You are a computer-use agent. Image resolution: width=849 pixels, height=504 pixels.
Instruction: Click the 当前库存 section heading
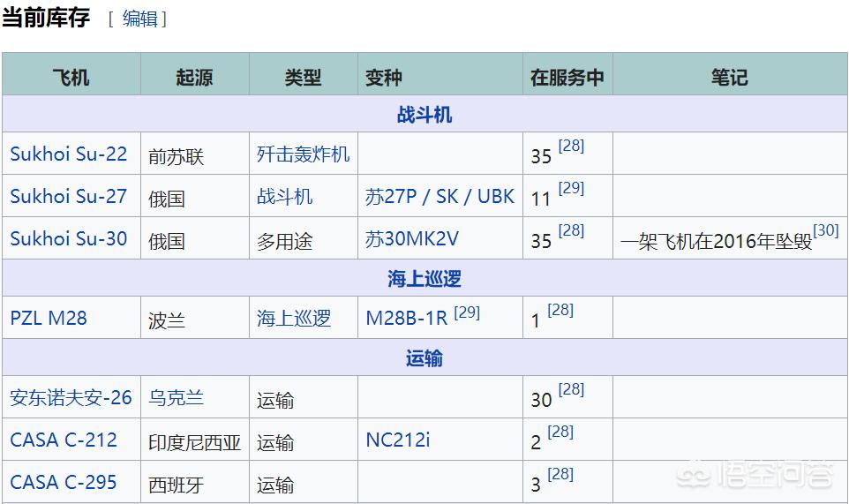click(46, 18)
